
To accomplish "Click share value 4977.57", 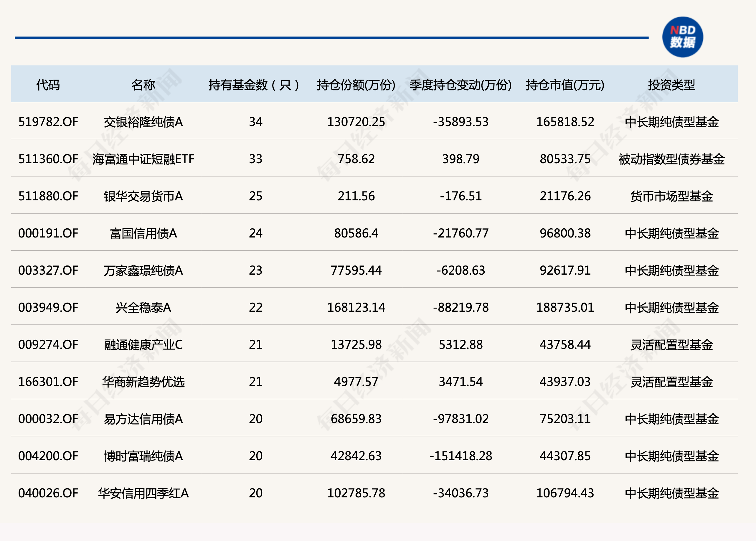I will pos(356,382).
